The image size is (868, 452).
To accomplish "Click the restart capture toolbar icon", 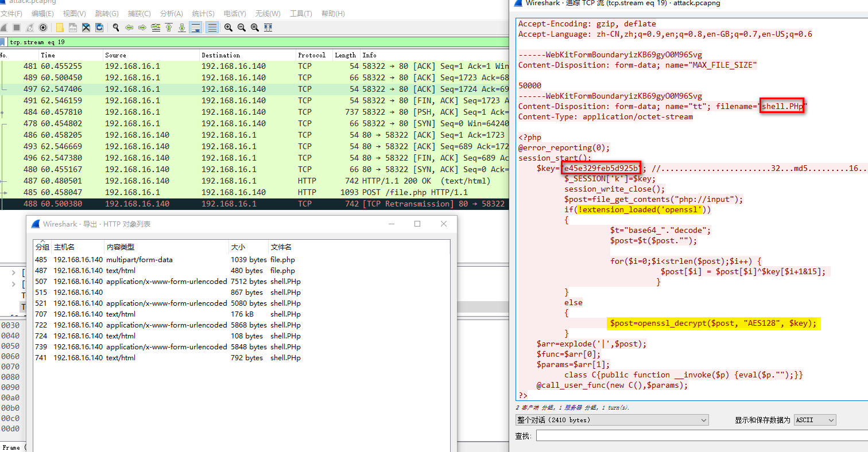I will (30, 28).
